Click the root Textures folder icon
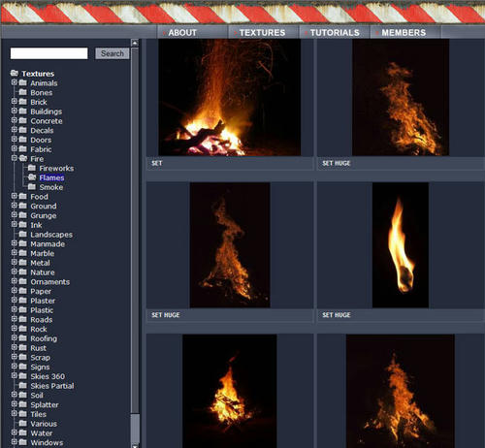 (14, 74)
